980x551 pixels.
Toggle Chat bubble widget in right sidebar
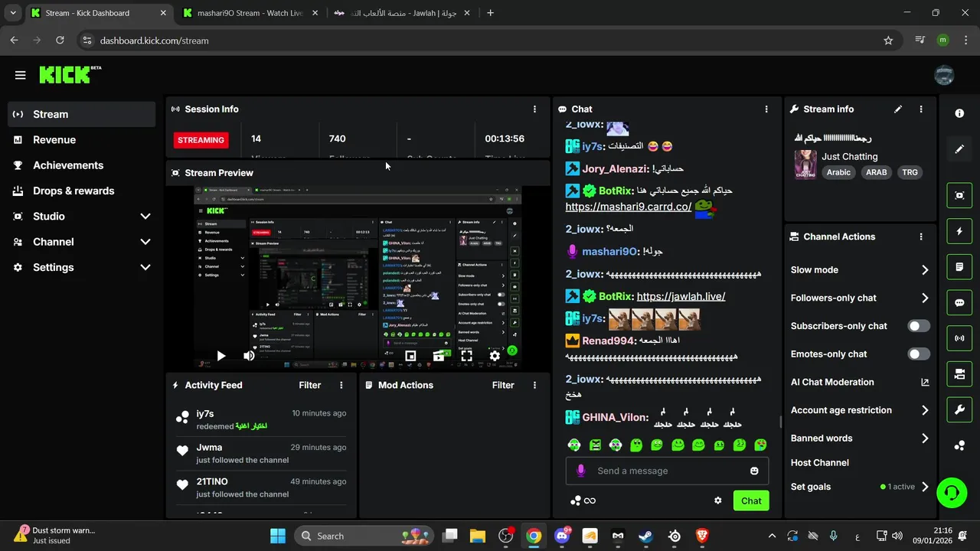pos(959,302)
